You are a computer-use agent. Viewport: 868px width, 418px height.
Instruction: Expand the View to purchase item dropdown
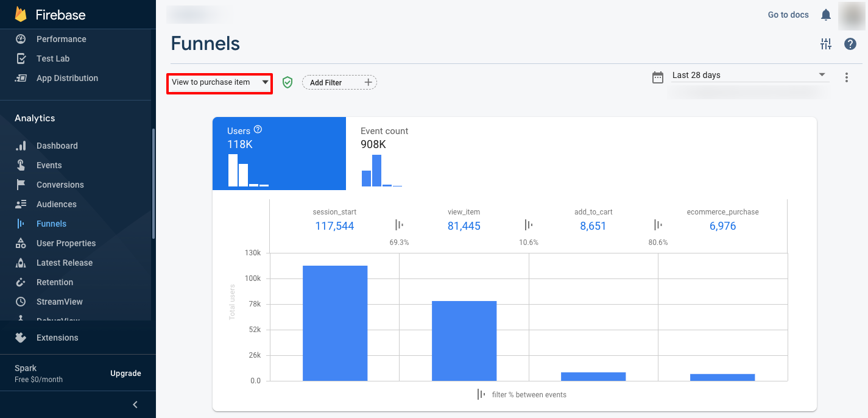[x=220, y=82]
